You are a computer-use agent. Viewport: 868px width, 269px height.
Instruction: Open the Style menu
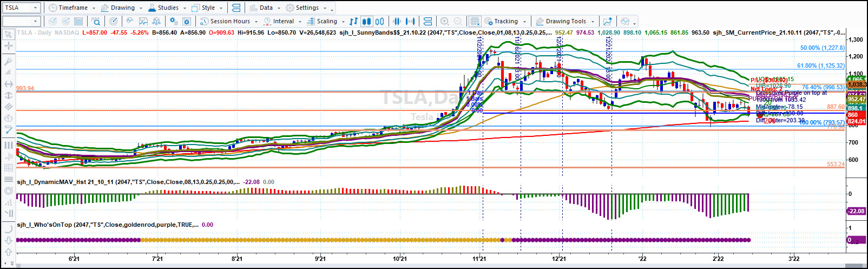[207, 8]
